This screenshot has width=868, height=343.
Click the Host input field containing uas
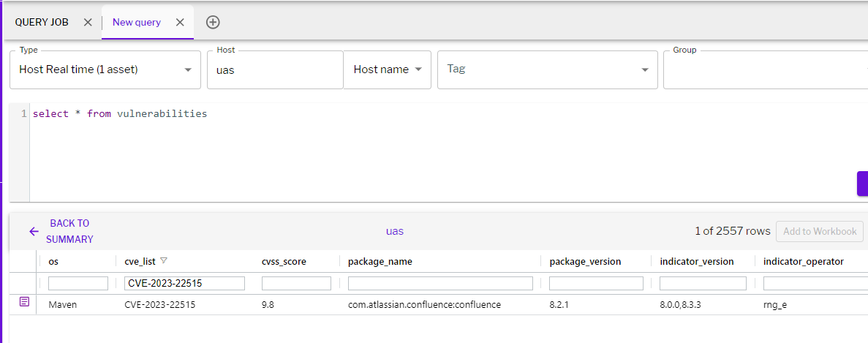(274, 70)
